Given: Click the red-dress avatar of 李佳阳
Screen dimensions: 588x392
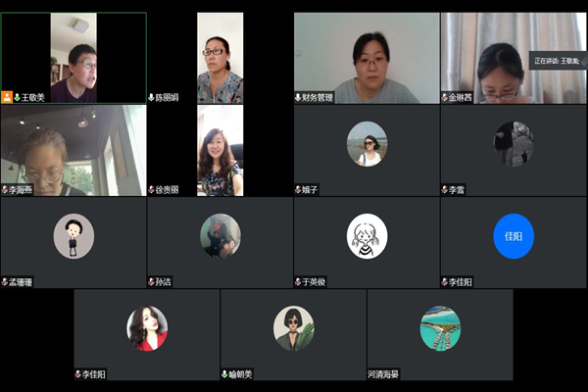Looking at the screenshot, I should (x=147, y=328).
